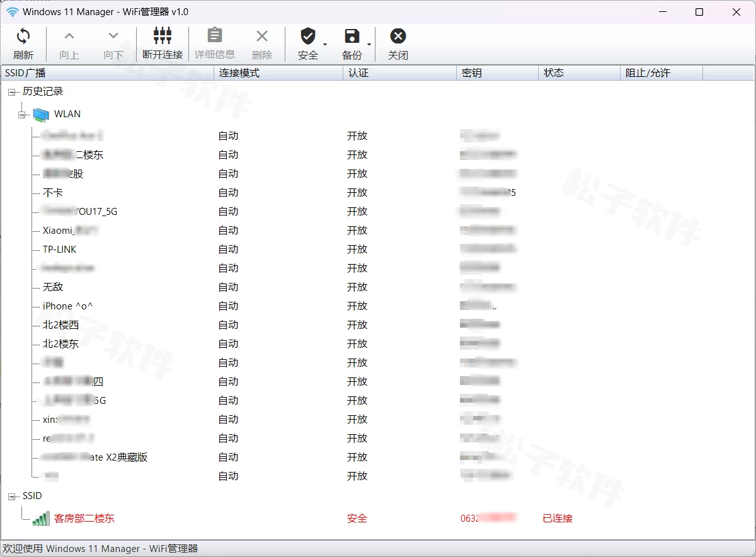
Task: Click the WLAN adapter monitor icon
Action: (x=41, y=114)
